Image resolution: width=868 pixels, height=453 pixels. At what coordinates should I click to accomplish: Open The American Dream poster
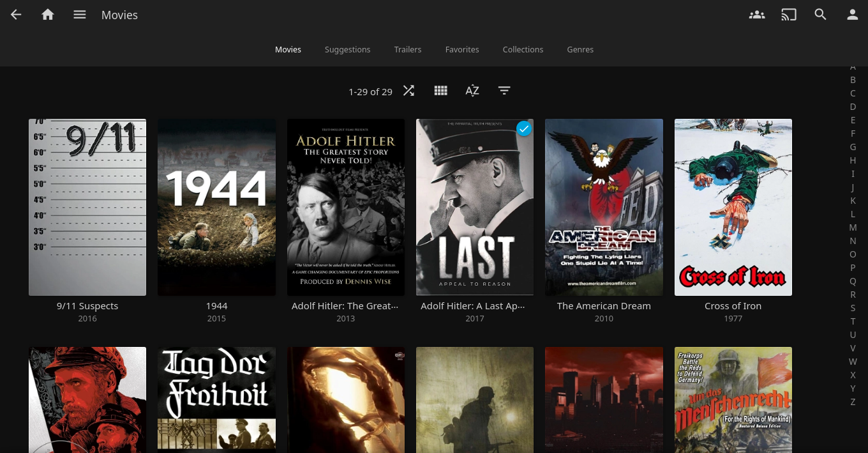point(604,207)
